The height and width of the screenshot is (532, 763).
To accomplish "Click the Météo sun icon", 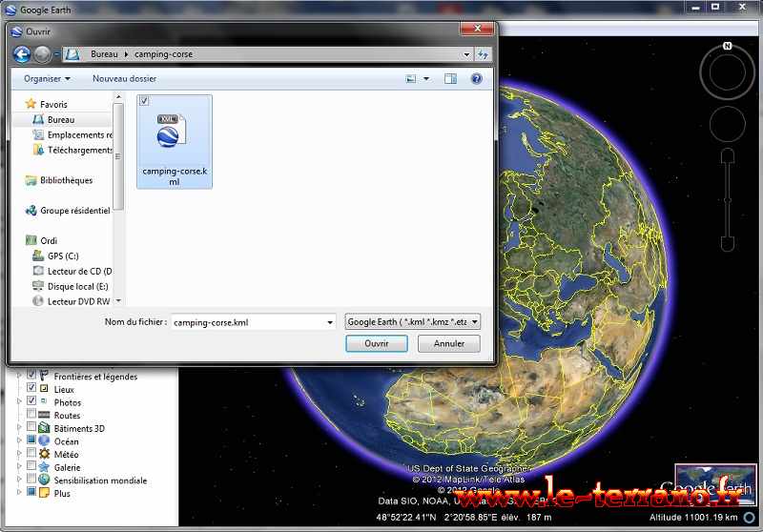I will (x=44, y=454).
